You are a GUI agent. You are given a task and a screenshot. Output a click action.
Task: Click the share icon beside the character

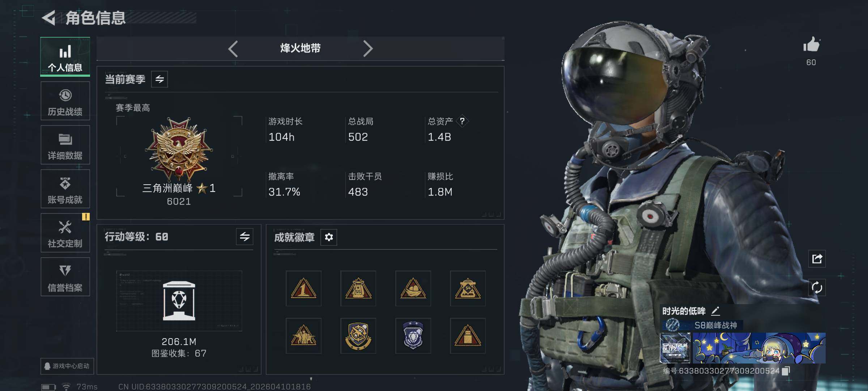[x=817, y=258]
